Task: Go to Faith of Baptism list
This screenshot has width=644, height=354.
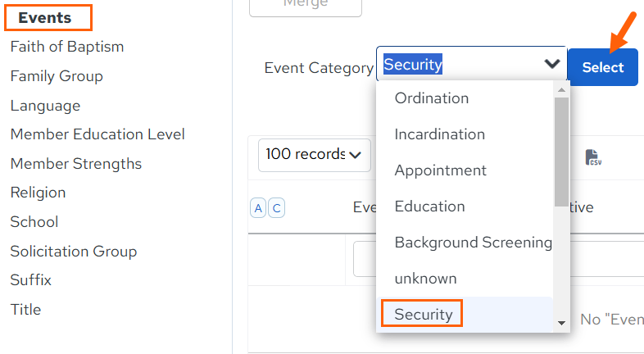Action: pyautogui.click(x=67, y=47)
